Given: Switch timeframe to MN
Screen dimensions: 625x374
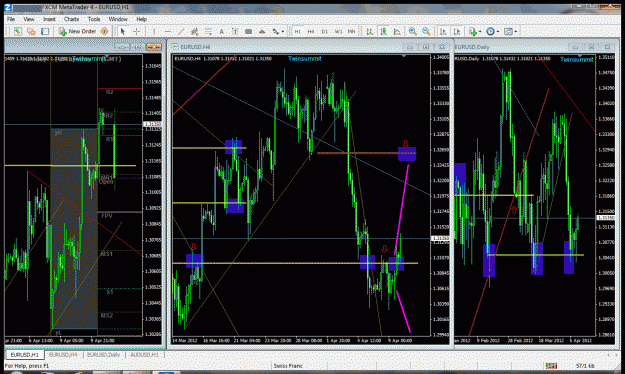Looking at the screenshot, I should [x=351, y=31].
